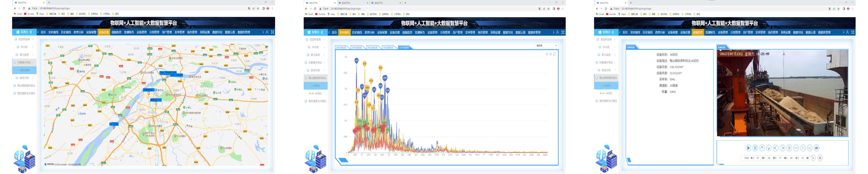Pan the camera left with the arrow icon

tap(775, 148)
